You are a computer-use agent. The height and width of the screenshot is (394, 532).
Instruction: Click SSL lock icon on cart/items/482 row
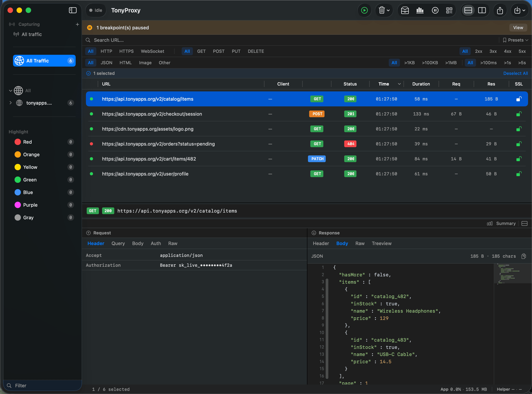click(519, 159)
